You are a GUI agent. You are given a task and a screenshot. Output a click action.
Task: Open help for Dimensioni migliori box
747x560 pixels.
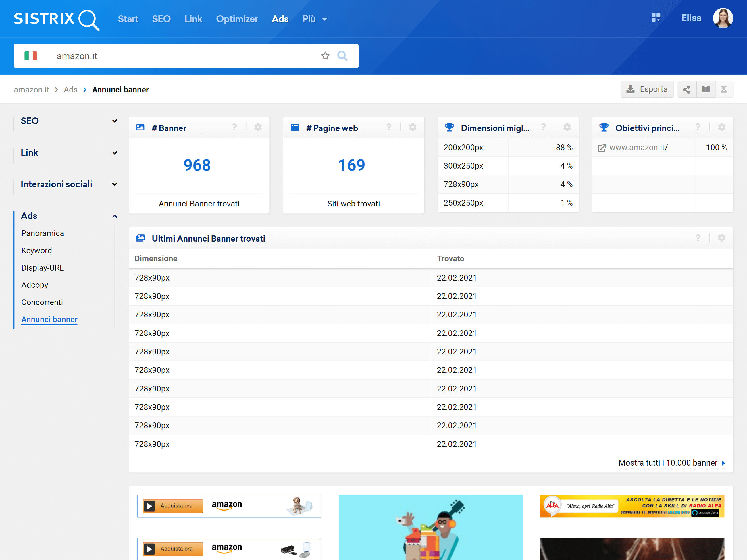pyautogui.click(x=543, y=127)
